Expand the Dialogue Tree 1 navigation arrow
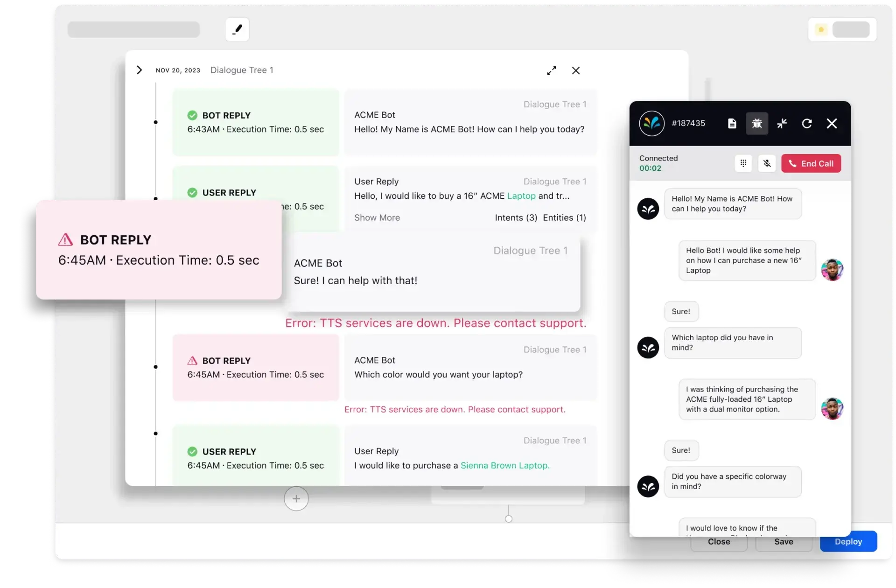This screenshot has width=896, height=588. (140, 70)
